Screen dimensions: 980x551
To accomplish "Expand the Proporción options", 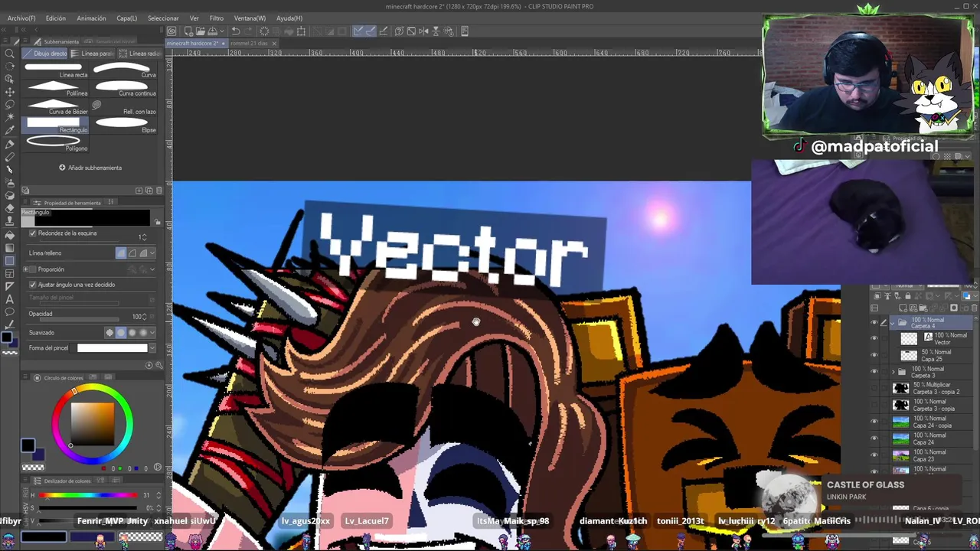I will coord(25,269).
